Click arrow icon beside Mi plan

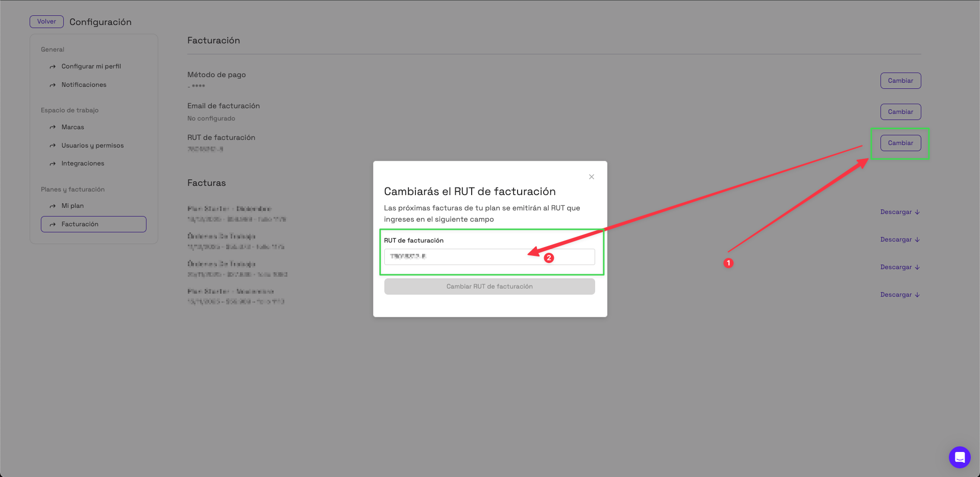(53, 206)
